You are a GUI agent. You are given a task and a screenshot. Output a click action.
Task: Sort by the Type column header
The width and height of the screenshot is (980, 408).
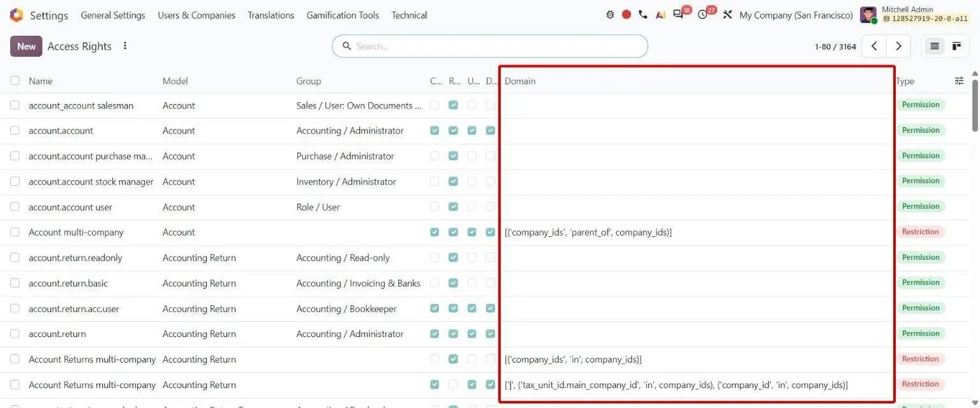point(905,81)
